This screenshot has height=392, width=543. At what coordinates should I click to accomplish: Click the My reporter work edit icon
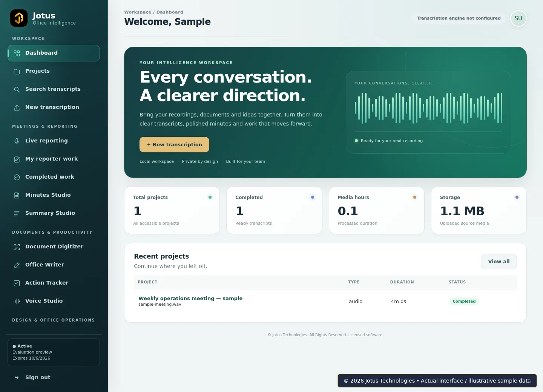(17, 159)
